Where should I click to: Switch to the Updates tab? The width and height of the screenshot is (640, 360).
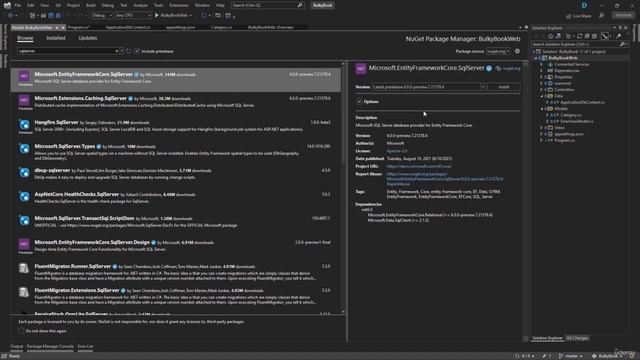click(x=88, y=38)
